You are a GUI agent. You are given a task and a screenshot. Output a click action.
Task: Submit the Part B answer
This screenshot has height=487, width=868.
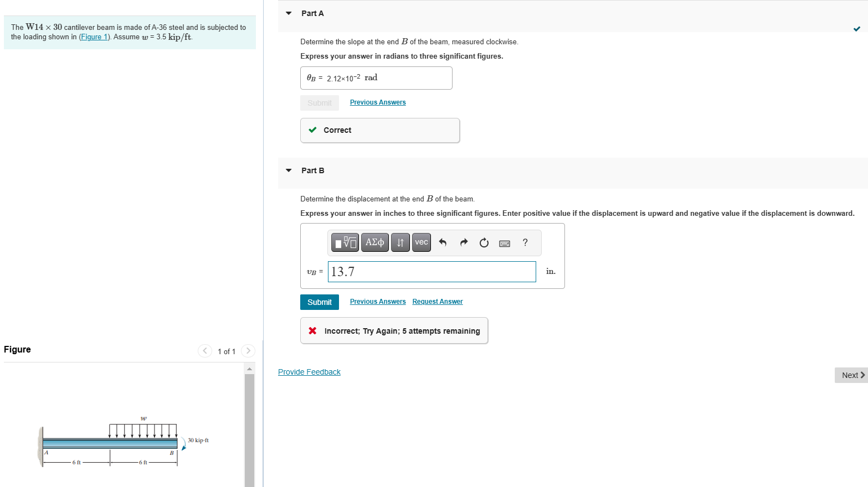(x=320, y=302)
